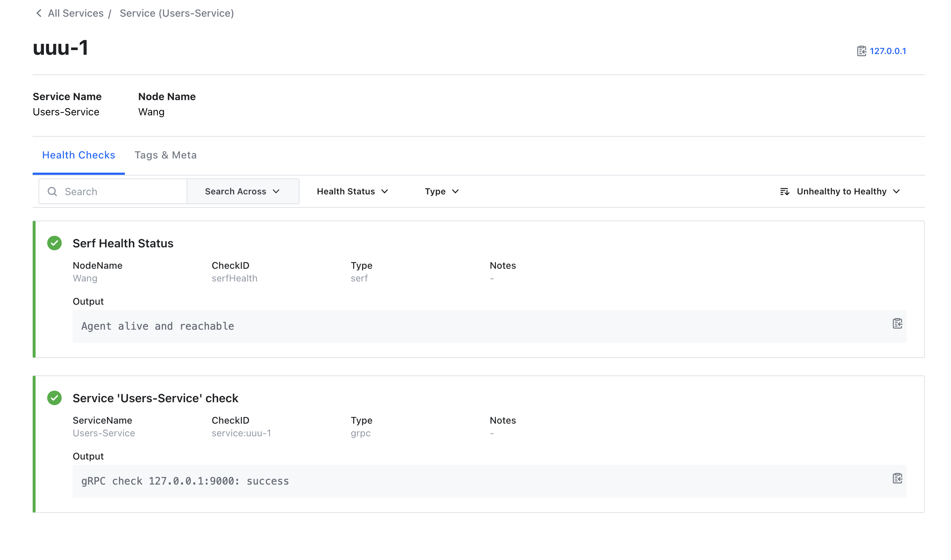Click the Service 'Users-Service' check heading

(155, 398)
